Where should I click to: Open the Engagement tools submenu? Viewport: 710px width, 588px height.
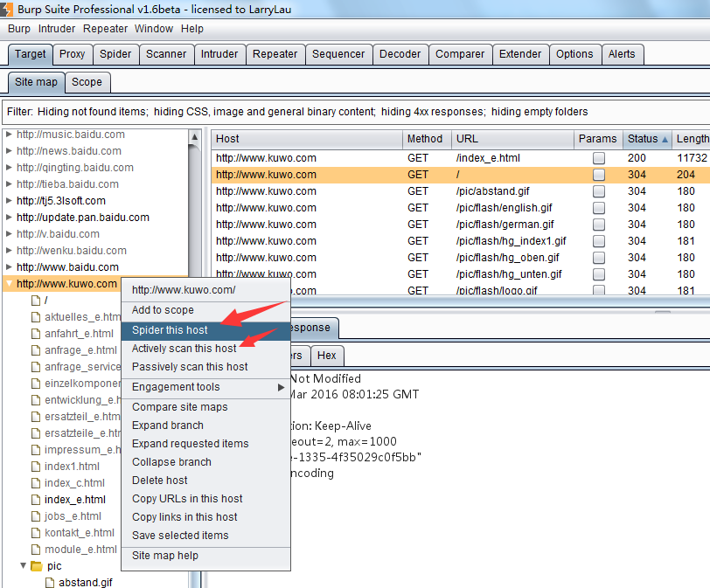click(208, 387)
